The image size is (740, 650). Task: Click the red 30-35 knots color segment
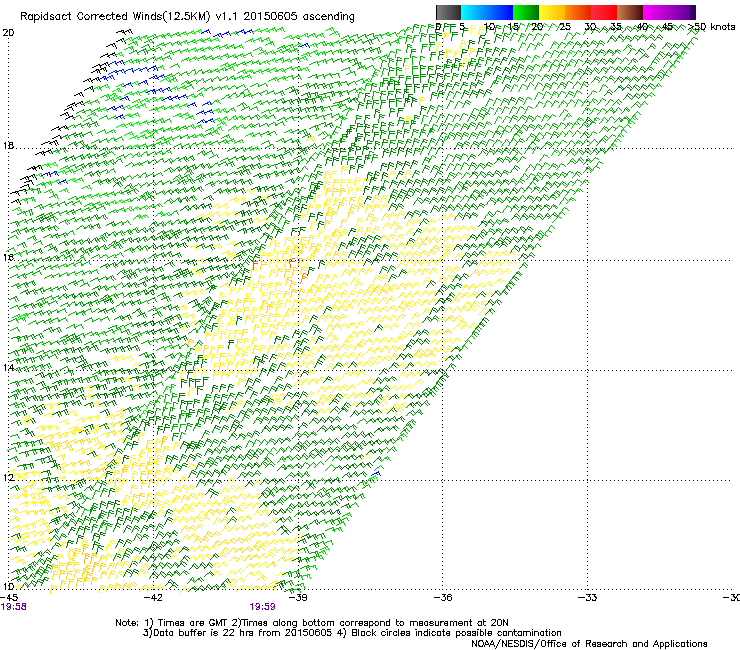604,12
